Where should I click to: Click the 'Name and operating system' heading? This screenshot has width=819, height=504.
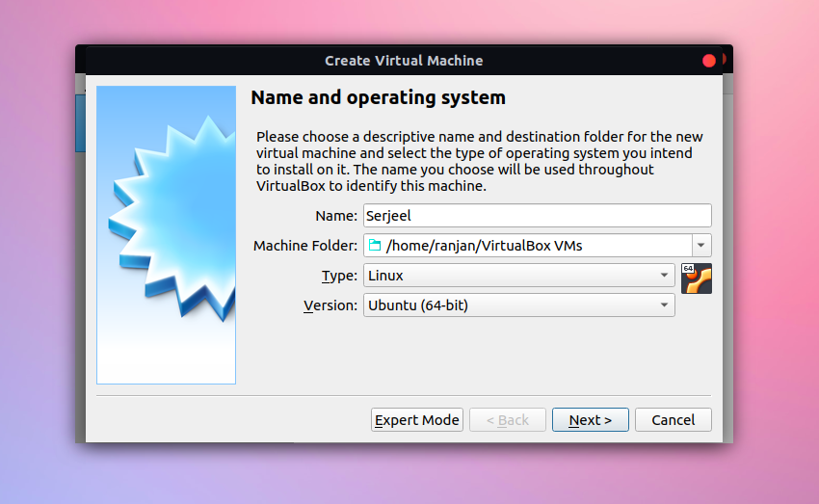[378, 97]
